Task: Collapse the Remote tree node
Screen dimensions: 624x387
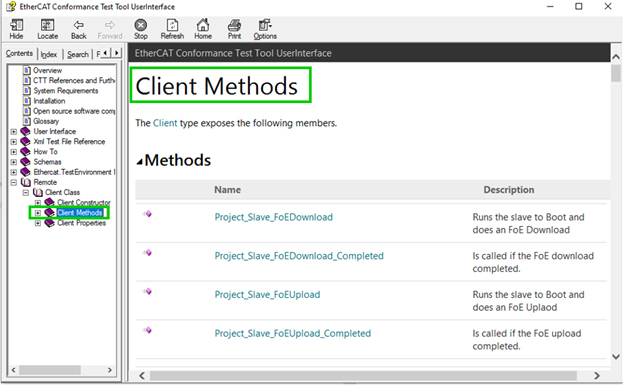Action: click(x=14, y=182)
